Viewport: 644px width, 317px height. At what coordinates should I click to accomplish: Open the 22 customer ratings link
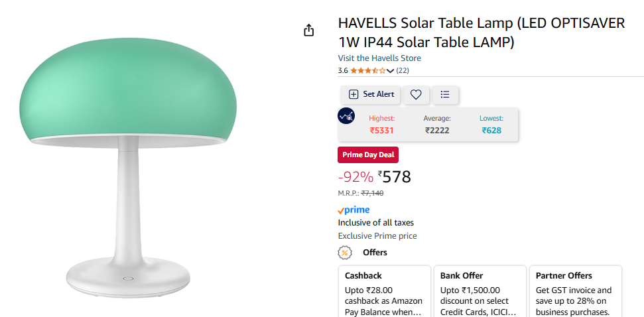click(x=403, y=71)
